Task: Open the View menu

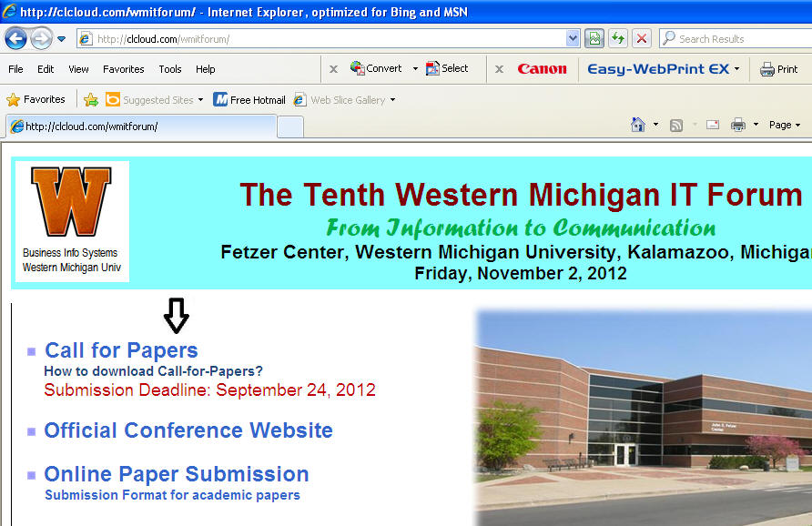Action: click(78, 69)
